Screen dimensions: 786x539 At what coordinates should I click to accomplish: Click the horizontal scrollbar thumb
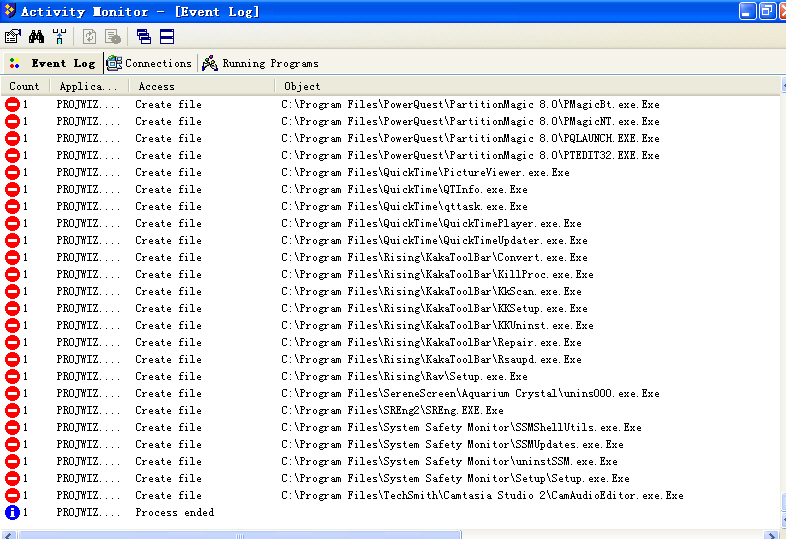240,535
